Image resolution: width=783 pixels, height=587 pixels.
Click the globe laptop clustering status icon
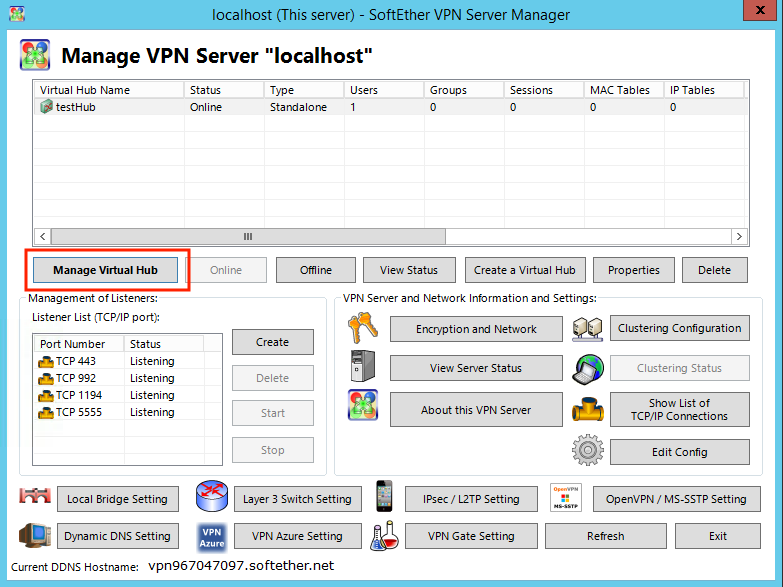pos(588,370)
